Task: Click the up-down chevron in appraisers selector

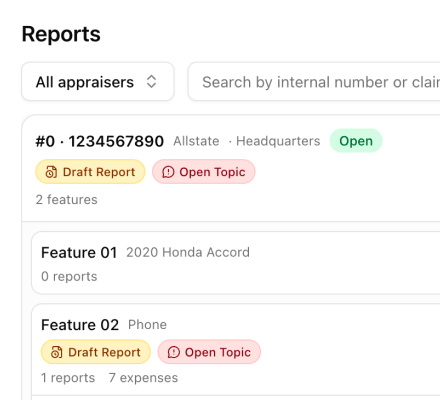Action: (x=151, y=82)
